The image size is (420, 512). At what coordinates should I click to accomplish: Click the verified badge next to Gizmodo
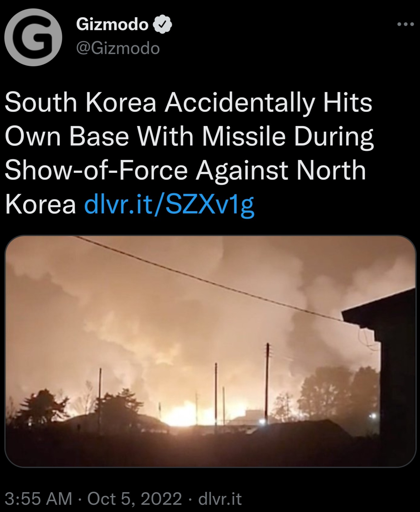click(x=162, y=25)
